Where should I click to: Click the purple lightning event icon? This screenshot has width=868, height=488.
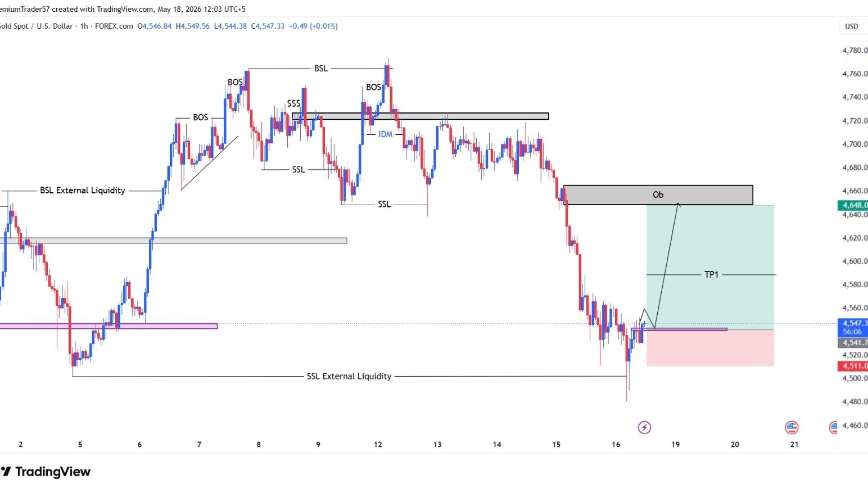644,427
